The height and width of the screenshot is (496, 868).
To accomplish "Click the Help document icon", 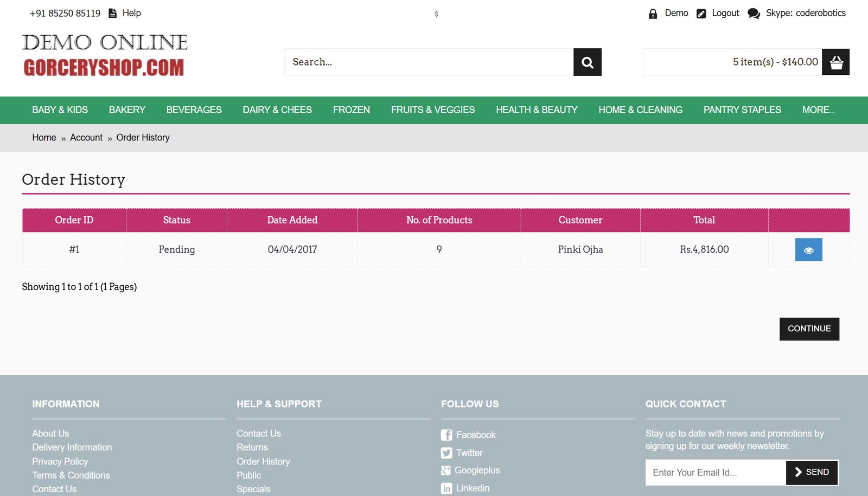I will (113, 13).
